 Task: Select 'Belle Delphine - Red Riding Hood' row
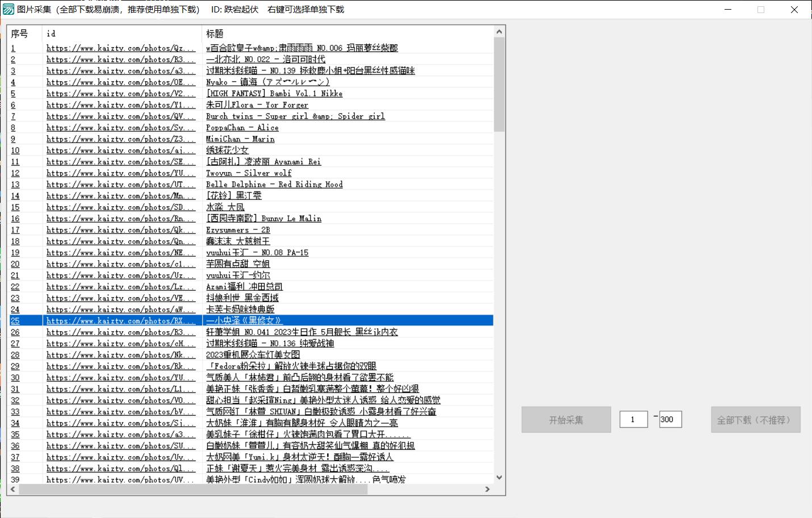[x=274, y=185]
